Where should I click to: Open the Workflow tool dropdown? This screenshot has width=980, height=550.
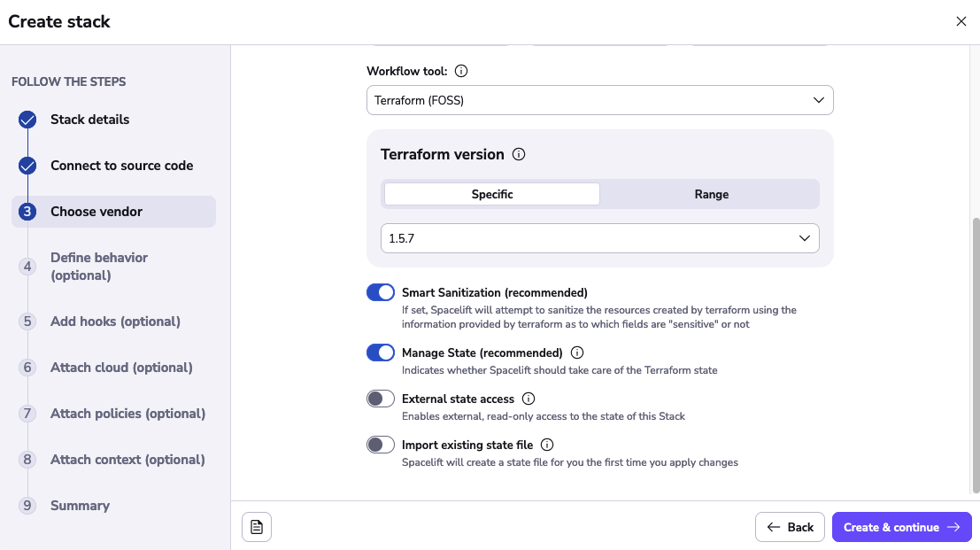tap(599, 100)
